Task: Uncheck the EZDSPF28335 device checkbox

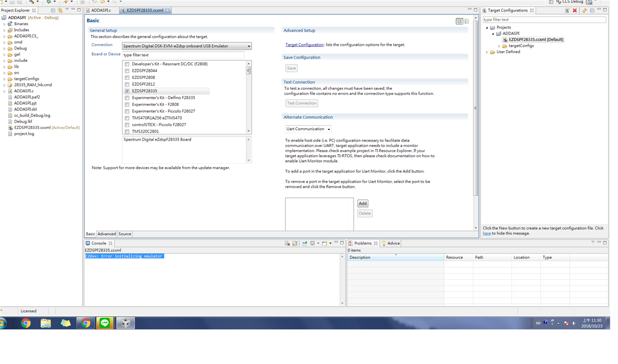Action: click(x=127, y=91)
